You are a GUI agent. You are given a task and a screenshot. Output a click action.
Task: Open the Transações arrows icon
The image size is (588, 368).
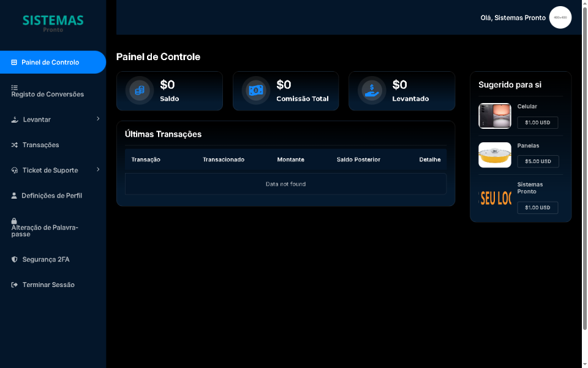tap(14, 145)
